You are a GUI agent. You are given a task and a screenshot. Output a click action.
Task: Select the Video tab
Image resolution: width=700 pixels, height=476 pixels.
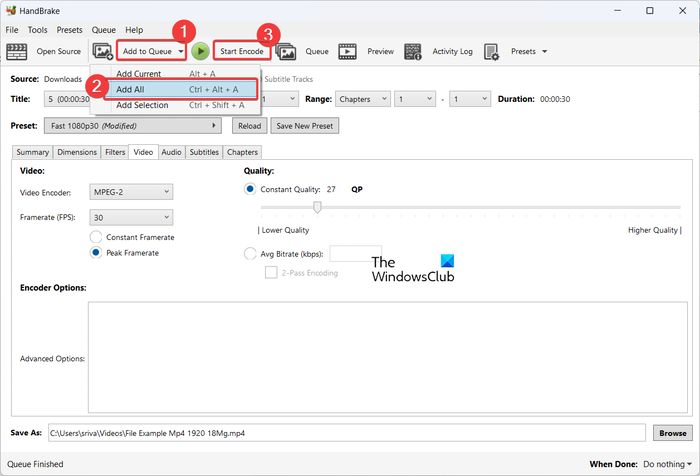coord(143,152)
